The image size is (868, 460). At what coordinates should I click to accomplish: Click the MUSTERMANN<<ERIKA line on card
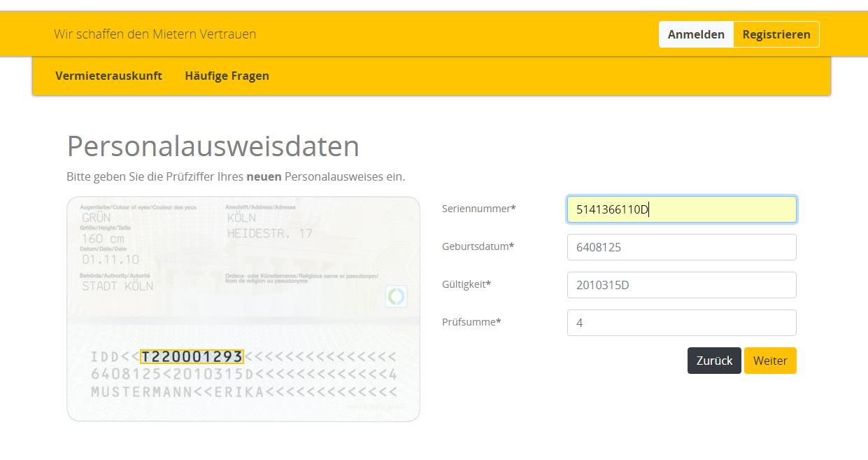(243, 392)
